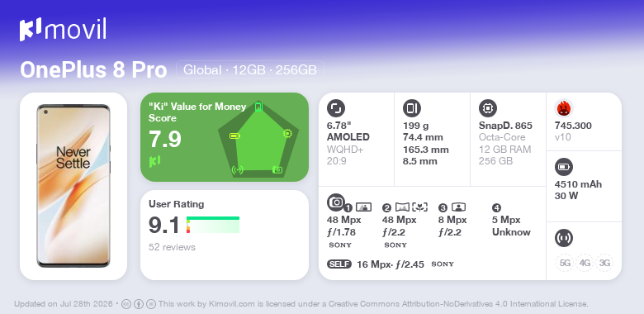Select the 4G network badge
The width and height of the screenshot is (644, 314).
[585, 263]
